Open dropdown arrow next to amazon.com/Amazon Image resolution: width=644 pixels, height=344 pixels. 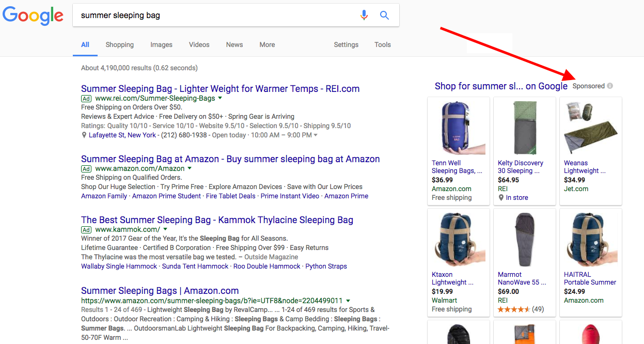[x=190, y=168]
